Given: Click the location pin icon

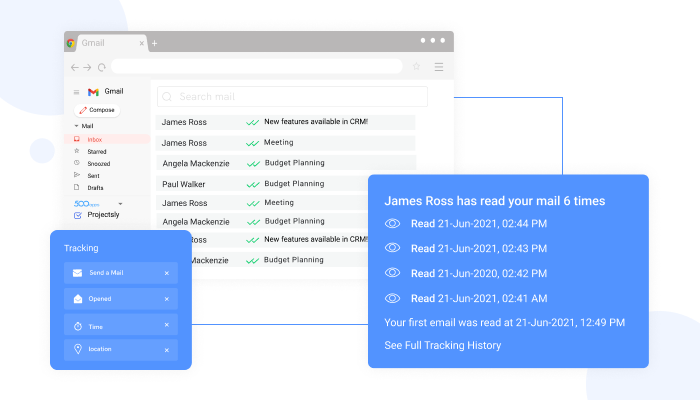Looking at the screenshot, I should pyautogui.click(x=78, y=349).
